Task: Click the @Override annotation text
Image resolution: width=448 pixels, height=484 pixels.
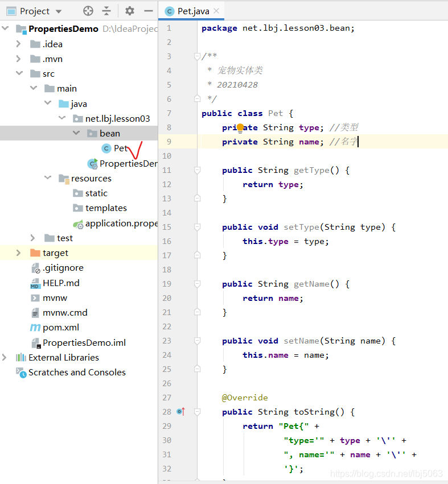Action: 245,398
